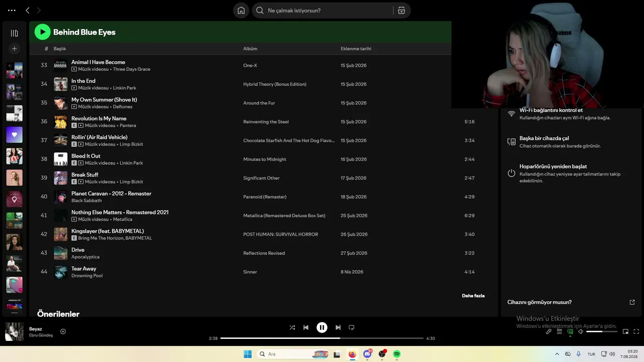
Task: Toggle shuffle playback
Action: pos(292,327)
